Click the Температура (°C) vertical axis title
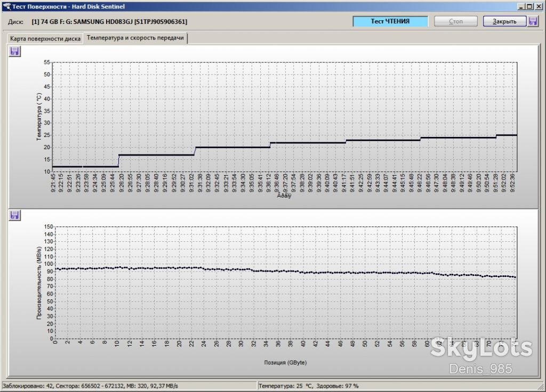 tap(39, 117)
